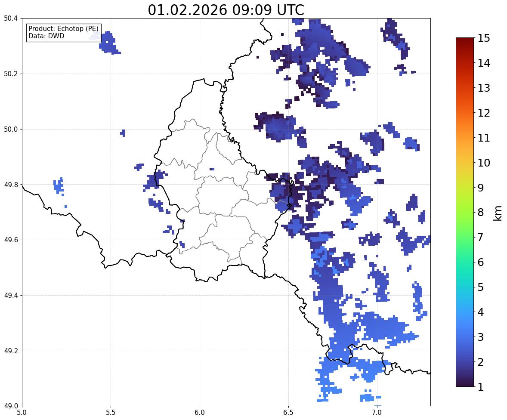This screenshot has width=507, height=420.
Task: Click the title "01.02.2026 09:09 UTC"
Action: [226, 10]
